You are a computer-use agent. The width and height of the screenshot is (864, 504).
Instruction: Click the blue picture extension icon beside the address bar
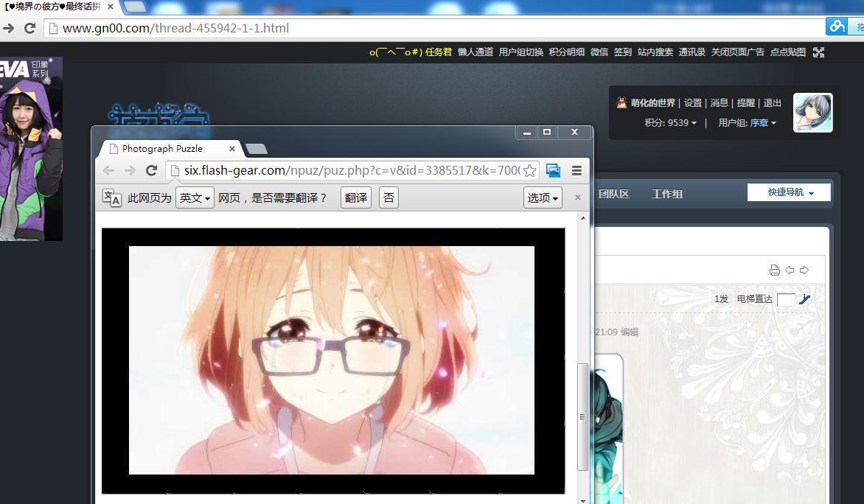tap(553, 170)
